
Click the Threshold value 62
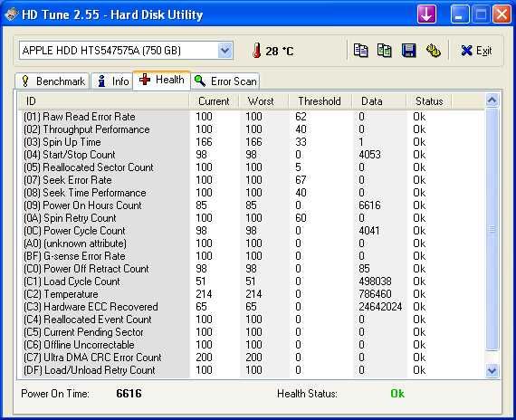(301, 117)
